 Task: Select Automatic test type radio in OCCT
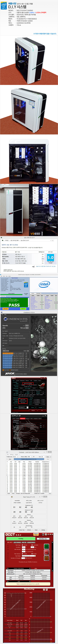click(x=32, y=545)
